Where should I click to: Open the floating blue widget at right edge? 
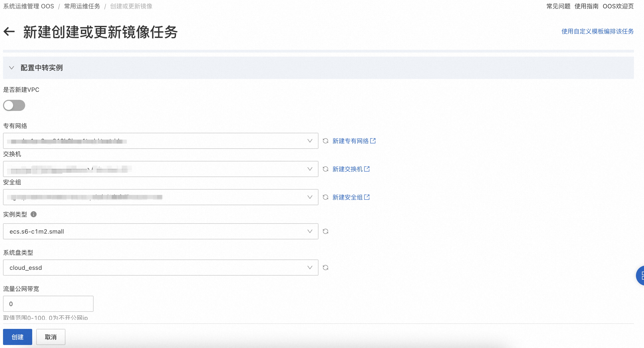pos(640,275)
